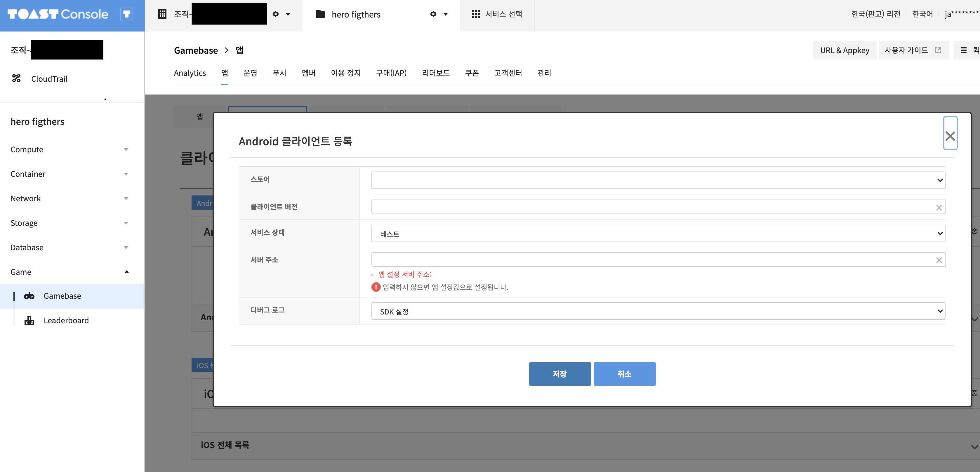
Task: Open the 스토어 dropdown
Action: point(658,180)
